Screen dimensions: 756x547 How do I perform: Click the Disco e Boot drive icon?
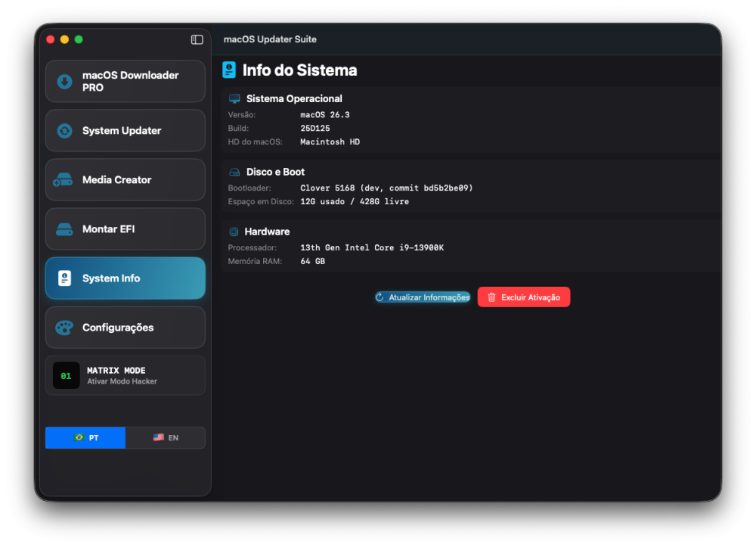(x=234, y=172)
